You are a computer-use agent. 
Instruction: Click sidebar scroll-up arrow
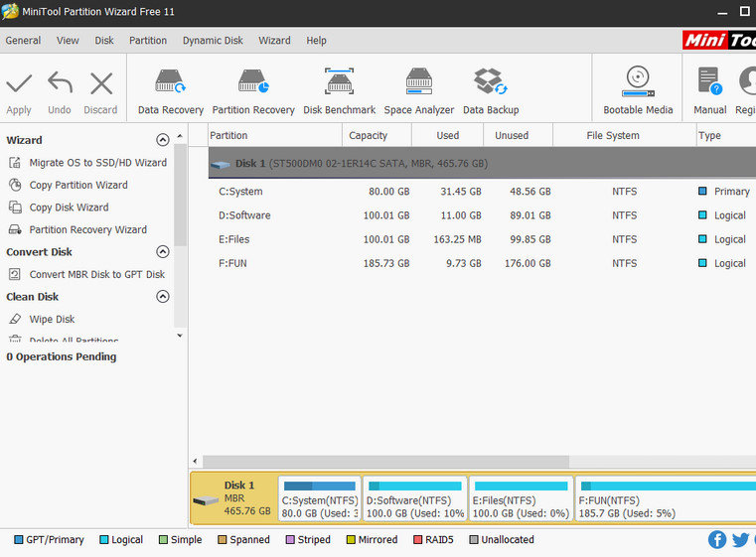[180, 136]
